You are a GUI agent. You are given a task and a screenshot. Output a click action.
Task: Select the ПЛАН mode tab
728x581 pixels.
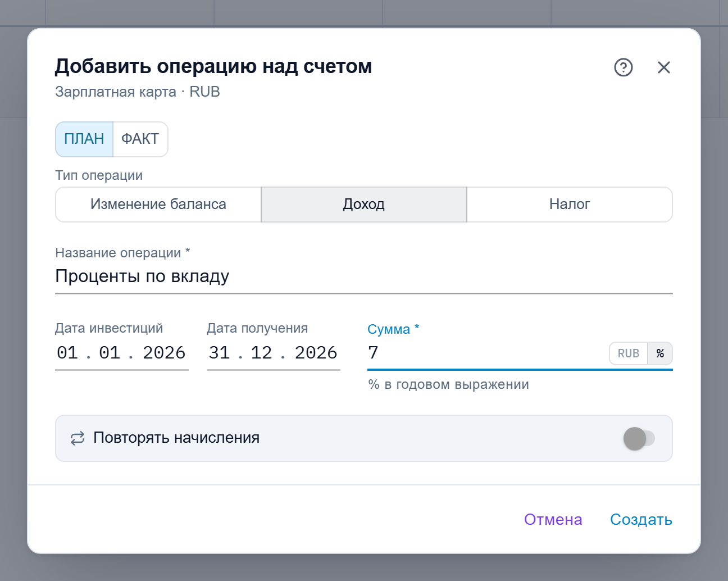click(x=84, y=139)
